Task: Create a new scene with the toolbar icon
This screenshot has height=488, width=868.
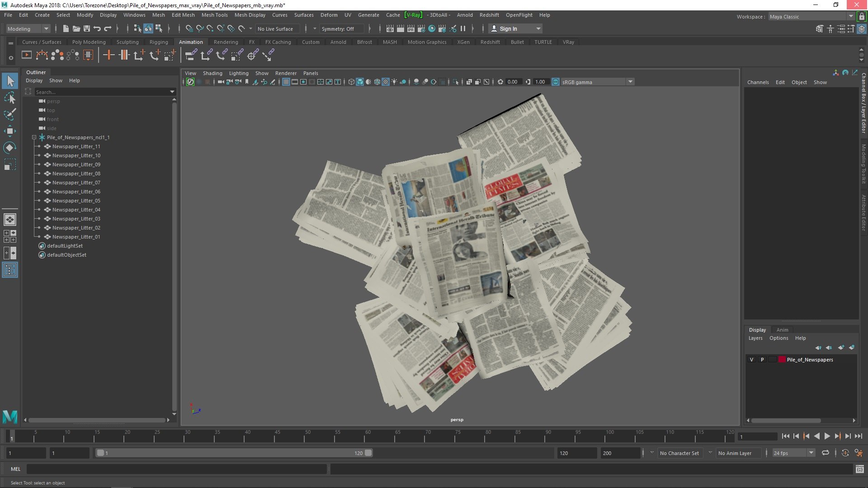Action: pos(66,28)
